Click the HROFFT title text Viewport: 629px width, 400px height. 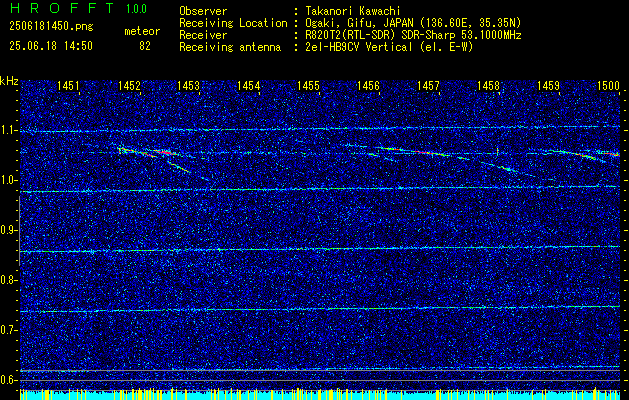(x=63, y=8)
